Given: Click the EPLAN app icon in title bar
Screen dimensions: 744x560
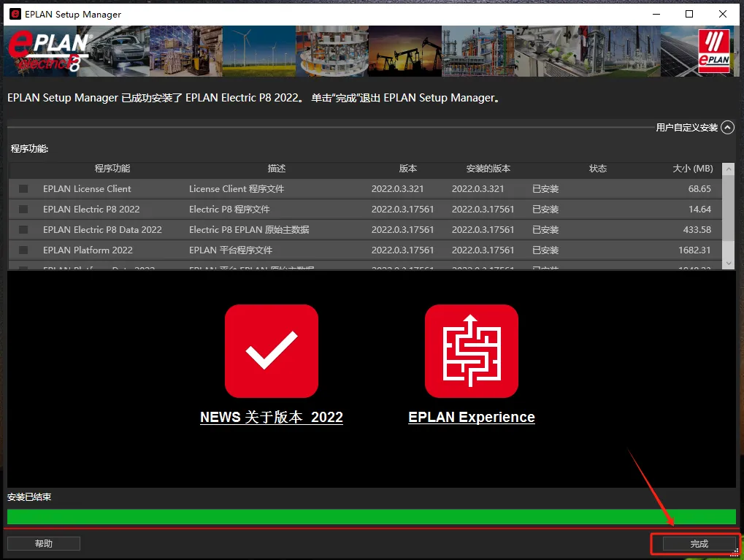Looking at the screenshot, I should pos(15,15).
